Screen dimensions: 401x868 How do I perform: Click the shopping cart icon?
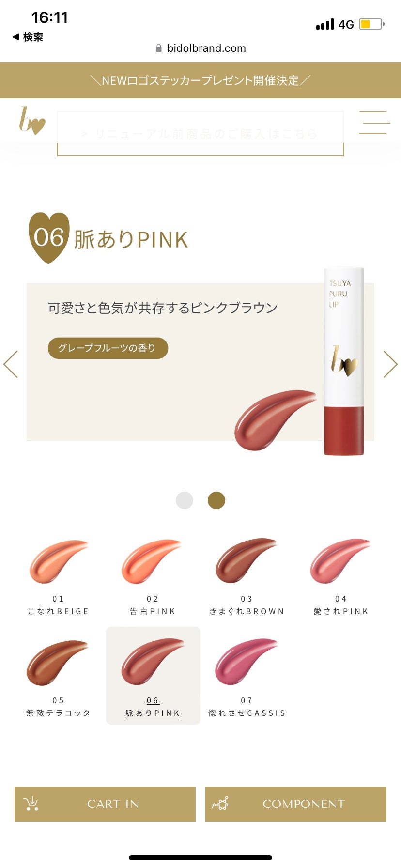pyautogui.click(x=31, y=804)
